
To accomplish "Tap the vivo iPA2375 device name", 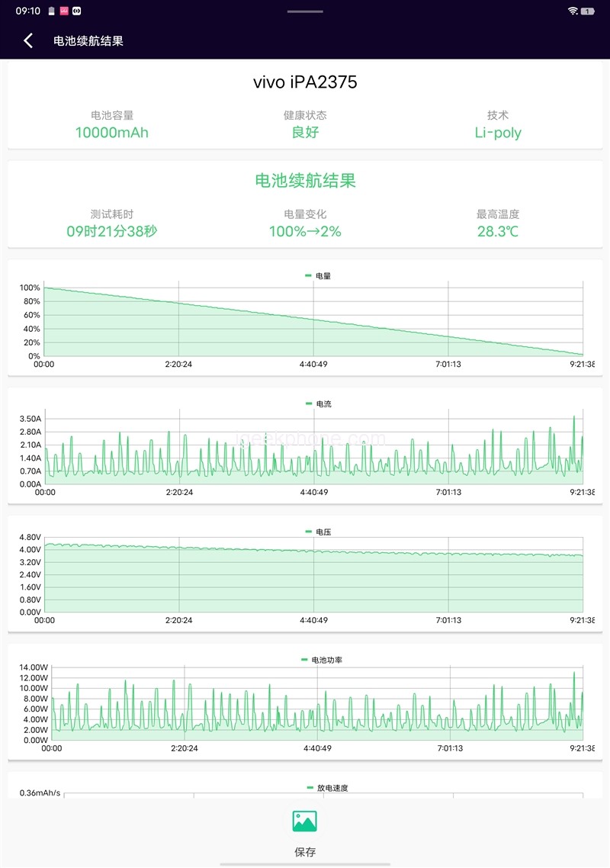I will coord(305,82).
